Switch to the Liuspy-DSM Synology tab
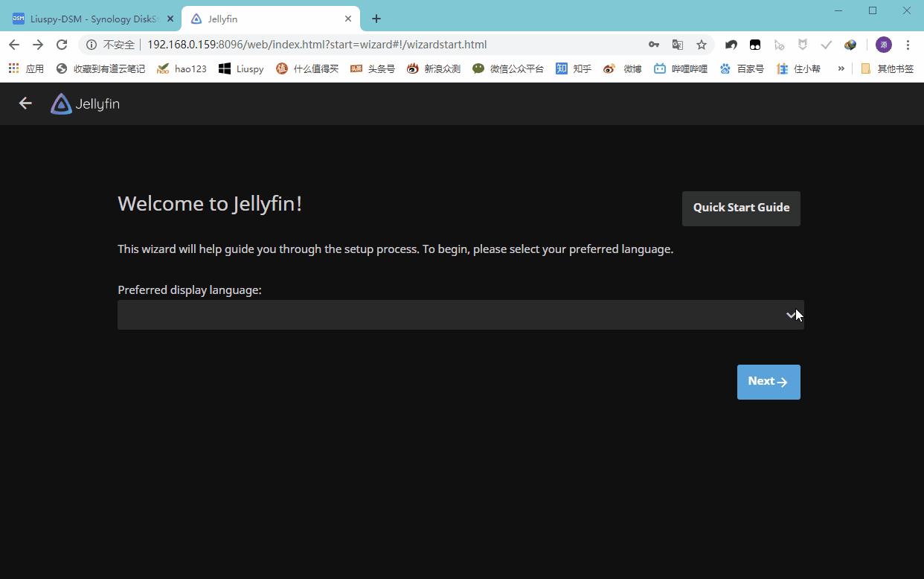Image resolution: width=924 pixels, height=579 pixels. click(x=88, y=19)
